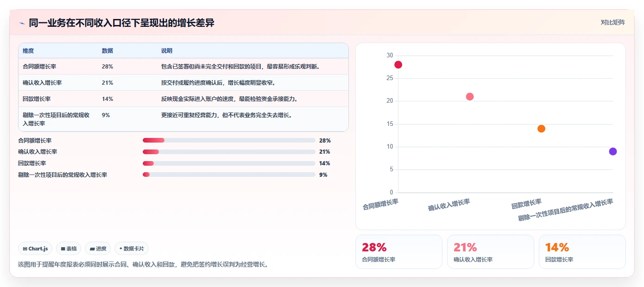The height and width of the screenshot is (287, 644).
Task: Select the 数据卡片 tag chip
Action: (x=132, y=249)
